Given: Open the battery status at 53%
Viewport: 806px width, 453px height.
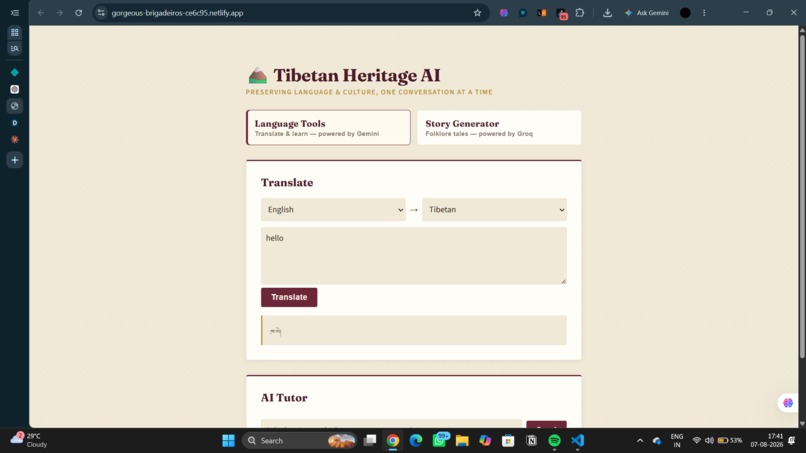Looking at the screenshot, I should point(730,441).
